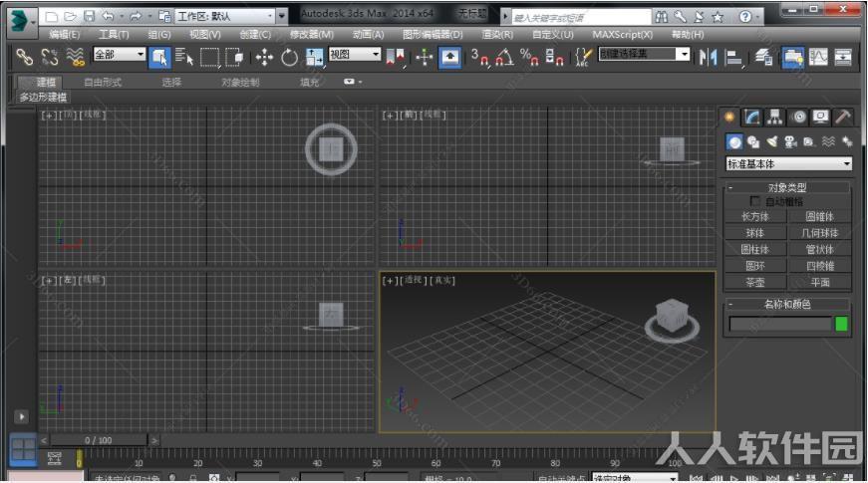The height and width of the screenshot is (483, 868).
Task: Click the 茶壶 button
Action: (x=755, y=283)
